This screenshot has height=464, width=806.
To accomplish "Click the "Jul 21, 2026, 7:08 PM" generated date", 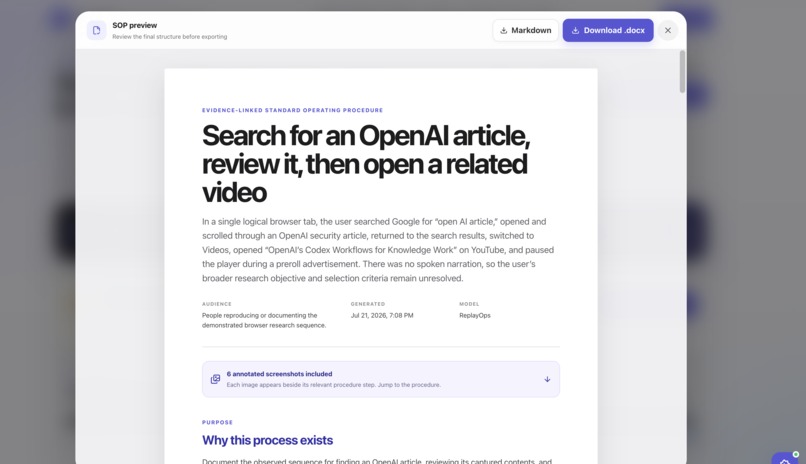I will point(382,315).
